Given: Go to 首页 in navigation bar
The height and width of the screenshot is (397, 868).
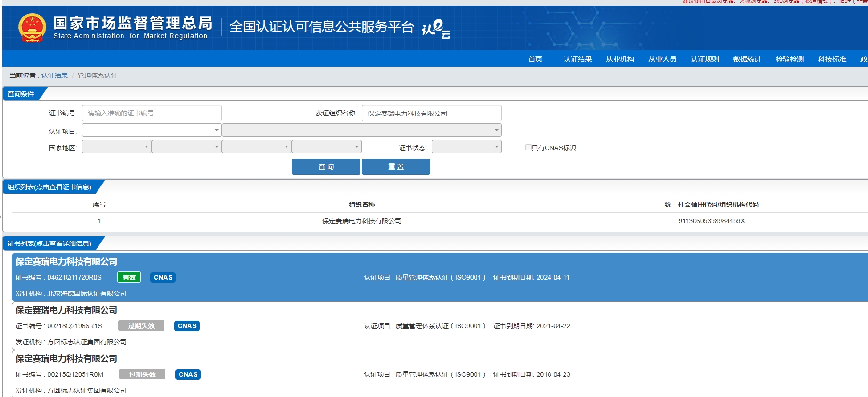Looking at the screenshot, I should [x=535, y=59].
